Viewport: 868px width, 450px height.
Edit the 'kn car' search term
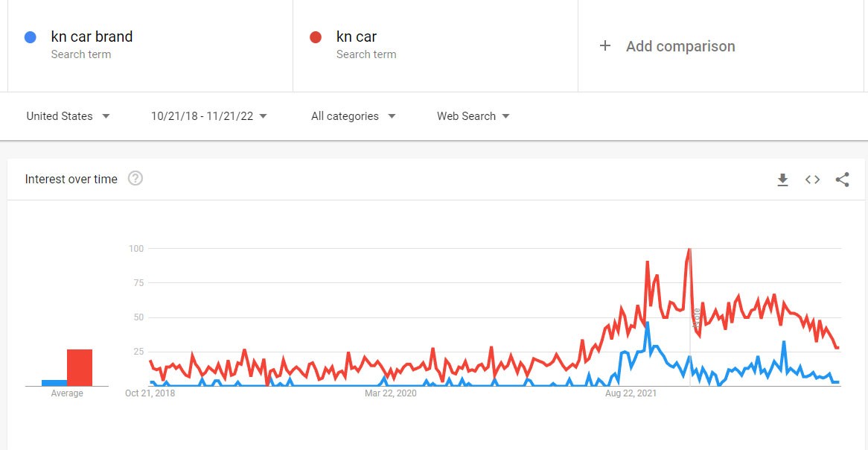click(357, 37)
